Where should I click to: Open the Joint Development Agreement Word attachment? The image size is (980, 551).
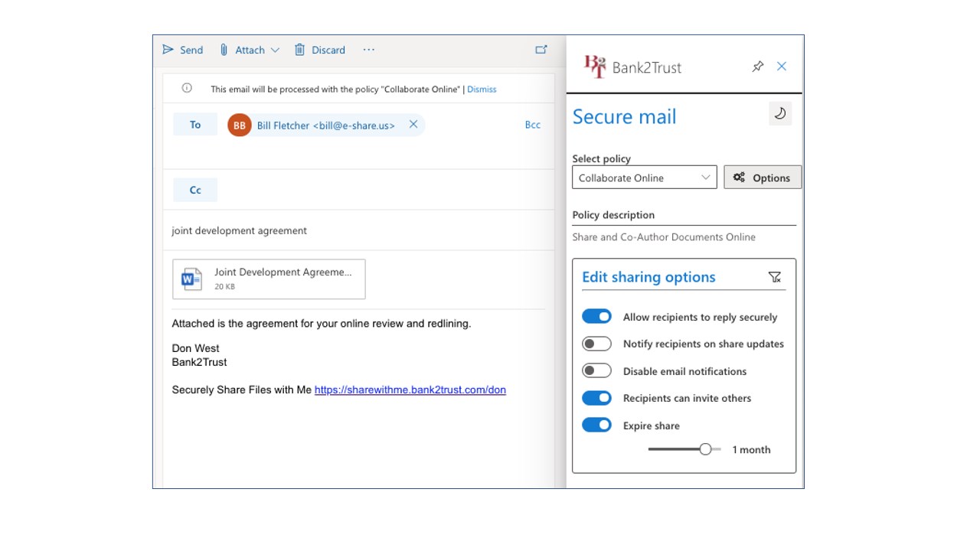coord(269,279)
